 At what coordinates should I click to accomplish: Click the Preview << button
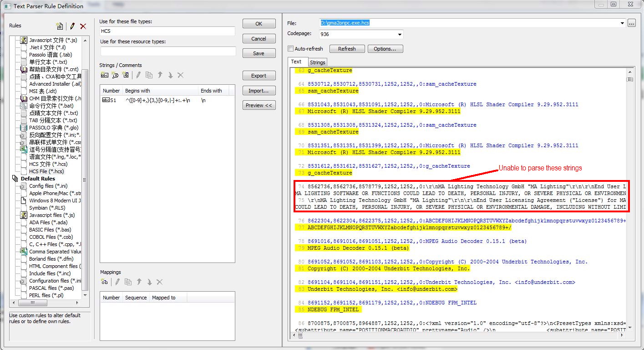coord(259,105)
